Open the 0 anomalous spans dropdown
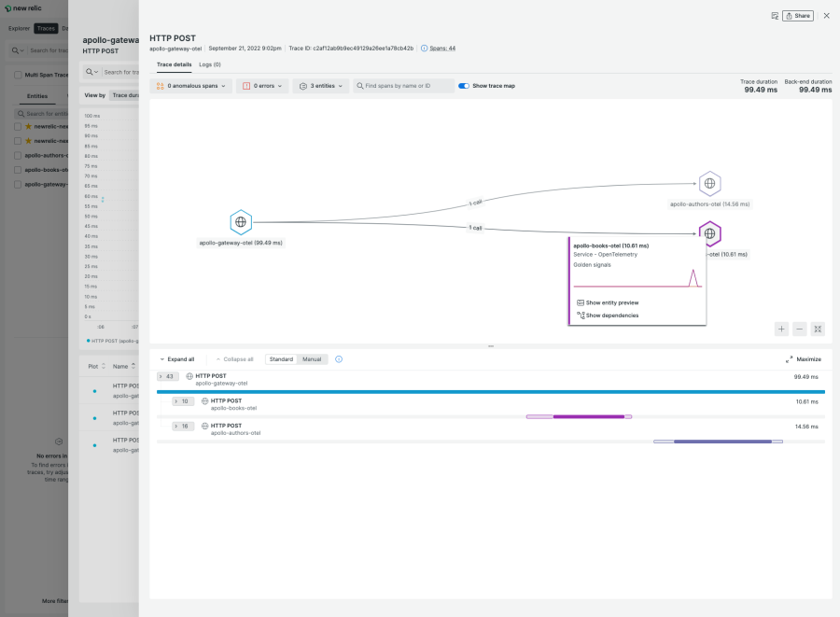This screenshot has height=617, width=840. coord(190,86)
